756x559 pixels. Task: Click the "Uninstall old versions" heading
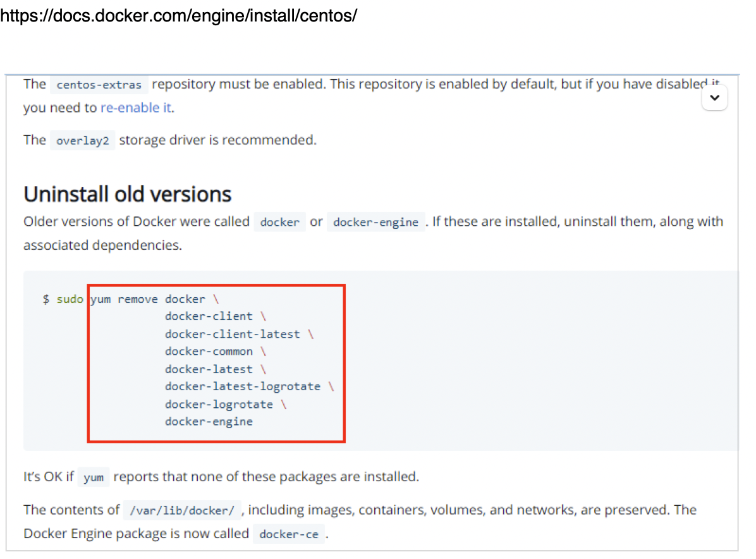(128, 194)
